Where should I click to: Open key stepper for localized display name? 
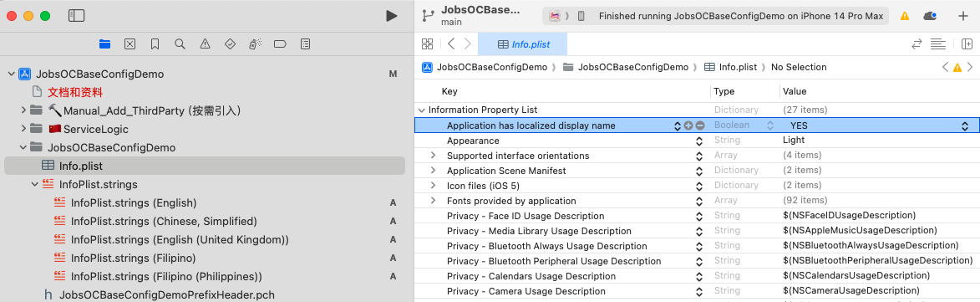678,125
